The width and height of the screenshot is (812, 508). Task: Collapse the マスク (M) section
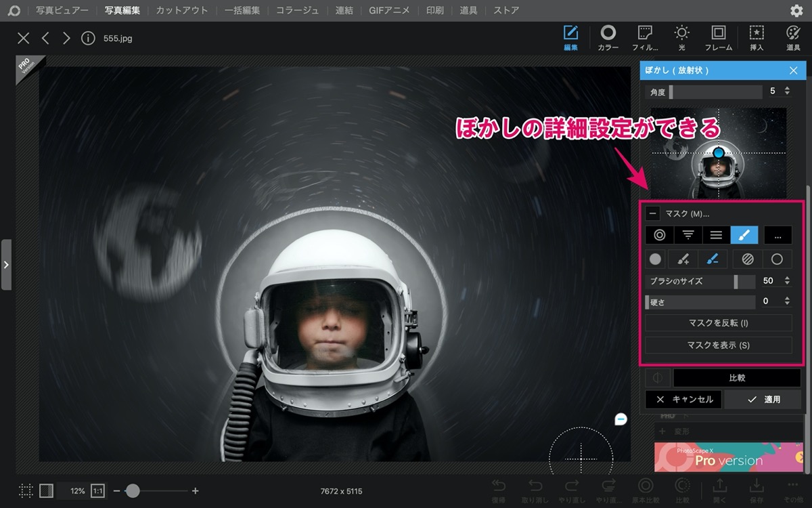[x=652, y=214]
